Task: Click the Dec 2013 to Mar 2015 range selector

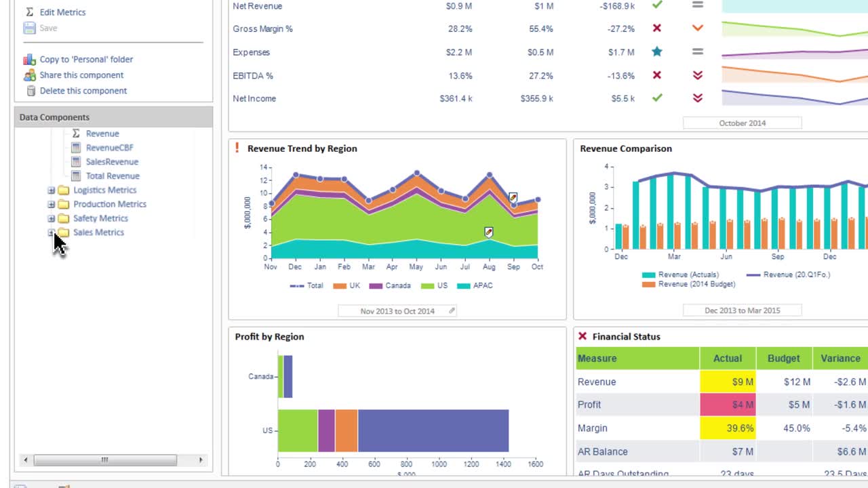Action: (742, 310)
